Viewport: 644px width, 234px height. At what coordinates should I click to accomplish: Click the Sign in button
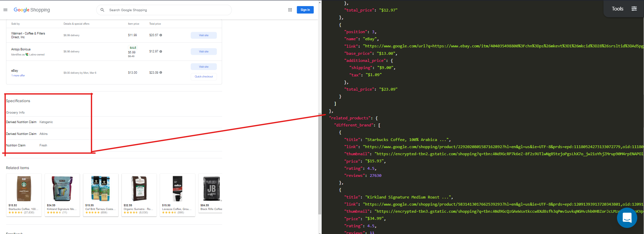305,10
